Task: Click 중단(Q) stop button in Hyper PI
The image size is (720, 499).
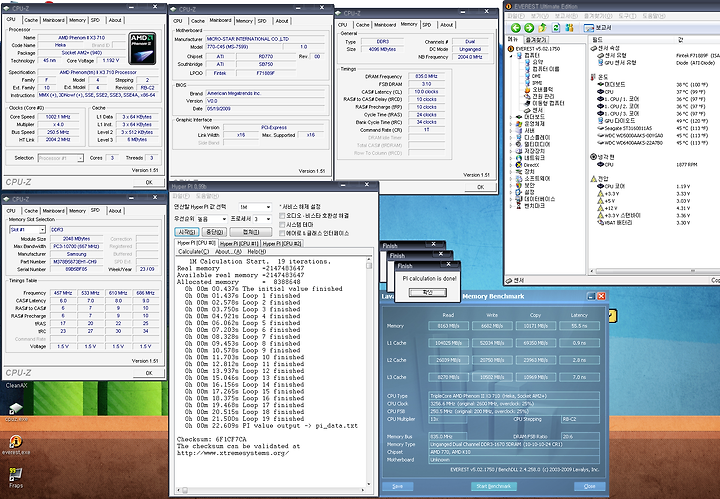Action: pos(214,232)
